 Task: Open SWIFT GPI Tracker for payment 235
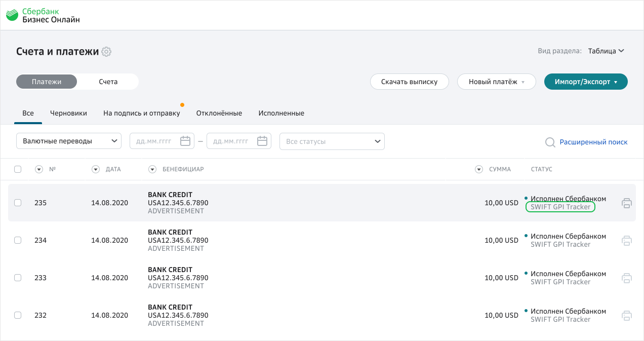point(560,207)
